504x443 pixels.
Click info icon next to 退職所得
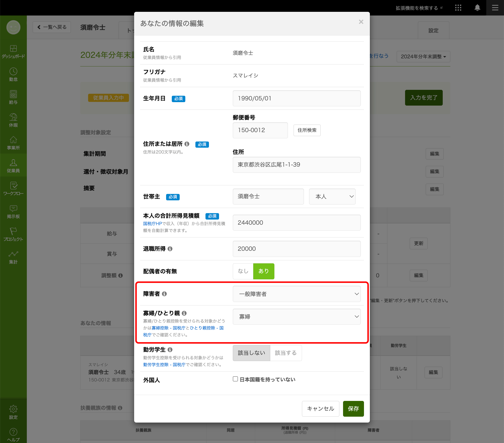point(170,249)
